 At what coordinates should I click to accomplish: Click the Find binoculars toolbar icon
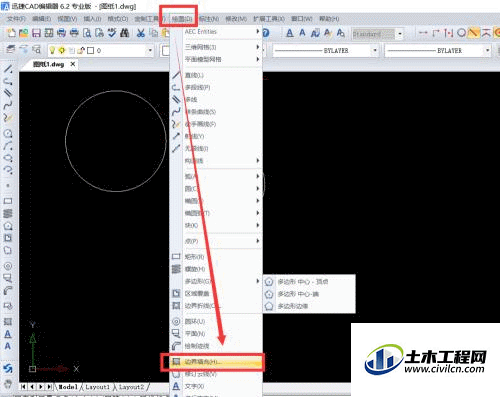(124, 33)
